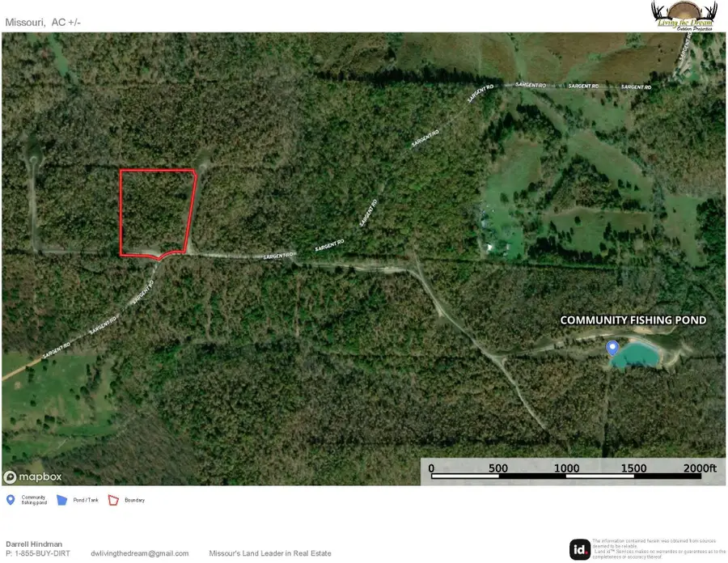This screenshot has width=728, height=563.
Task: Click the Living the Dream antler logo
Action: click(x=684, y=16)
